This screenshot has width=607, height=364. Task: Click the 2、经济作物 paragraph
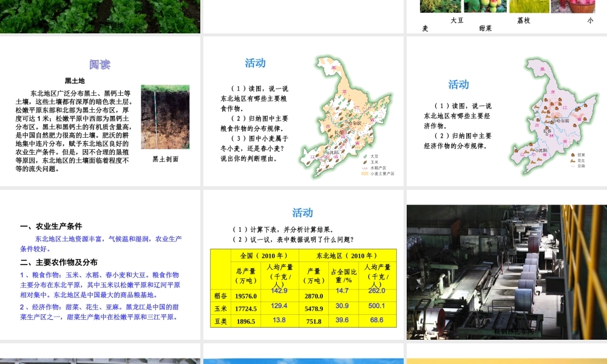coord(100,312)
